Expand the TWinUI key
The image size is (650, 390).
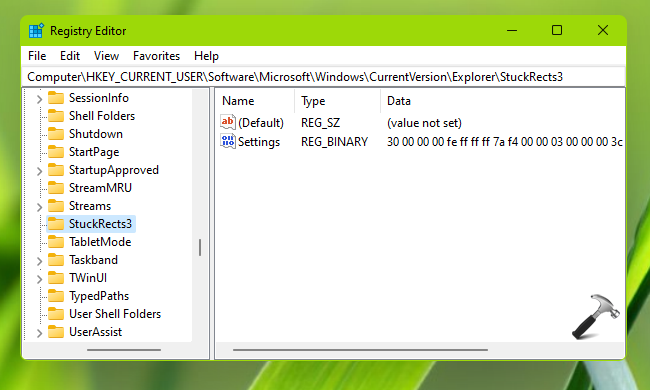pyautogui.click(x=39, y=279)
